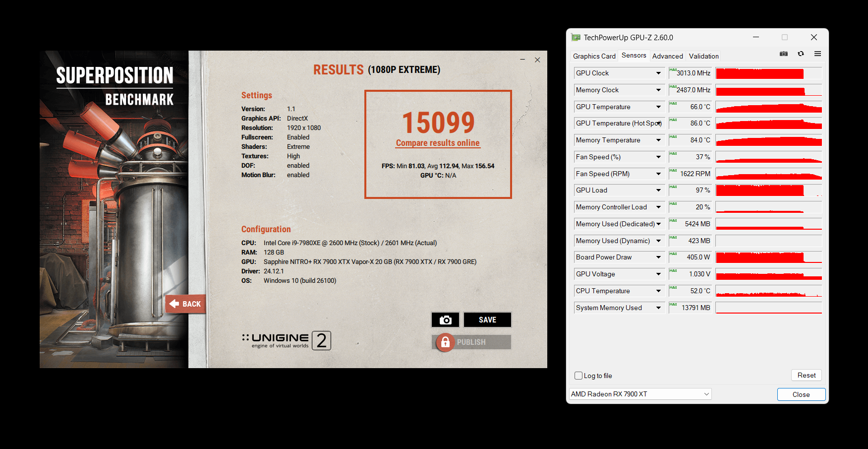Screen dimensions: 868x449
Task: Select the Sensors tab
Action: [x=634, y=55]
